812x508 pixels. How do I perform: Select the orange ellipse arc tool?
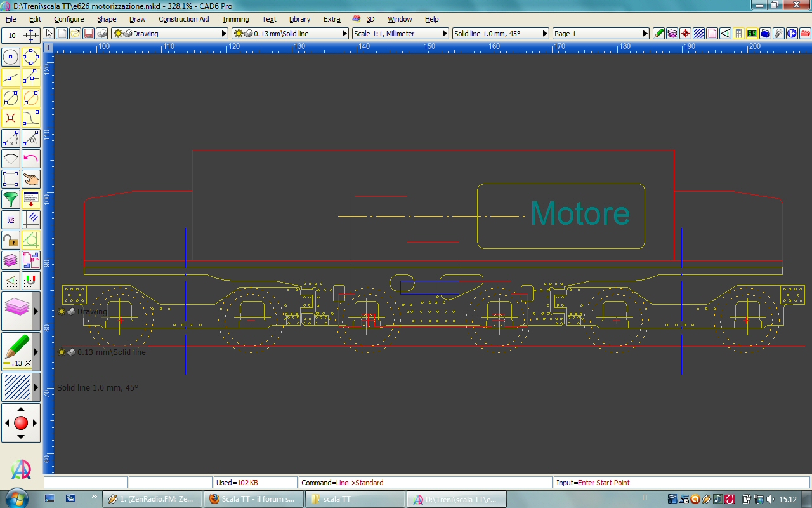coord(31,98)
